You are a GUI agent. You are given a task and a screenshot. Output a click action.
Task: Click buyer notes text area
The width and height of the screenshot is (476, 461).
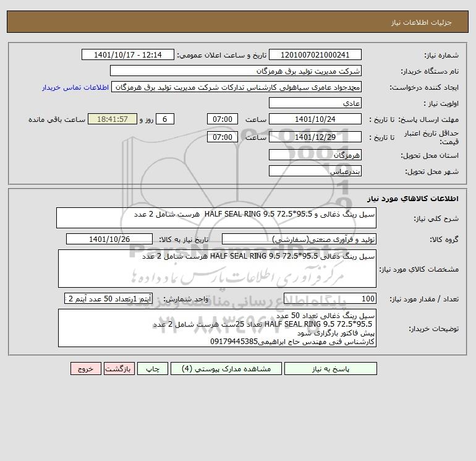[x=217, y=328]
